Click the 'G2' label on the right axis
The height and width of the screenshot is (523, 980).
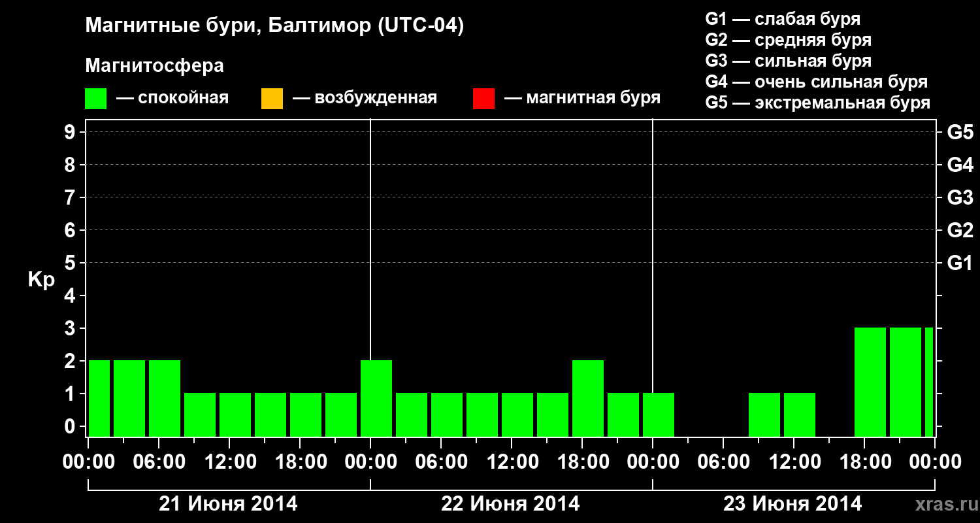[x=960, y=231]
